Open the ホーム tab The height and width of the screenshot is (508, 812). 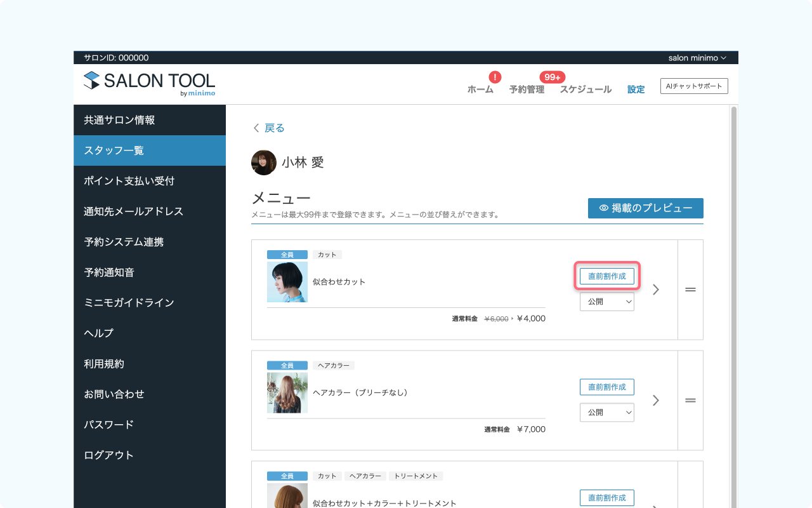[x=480, y=90]
